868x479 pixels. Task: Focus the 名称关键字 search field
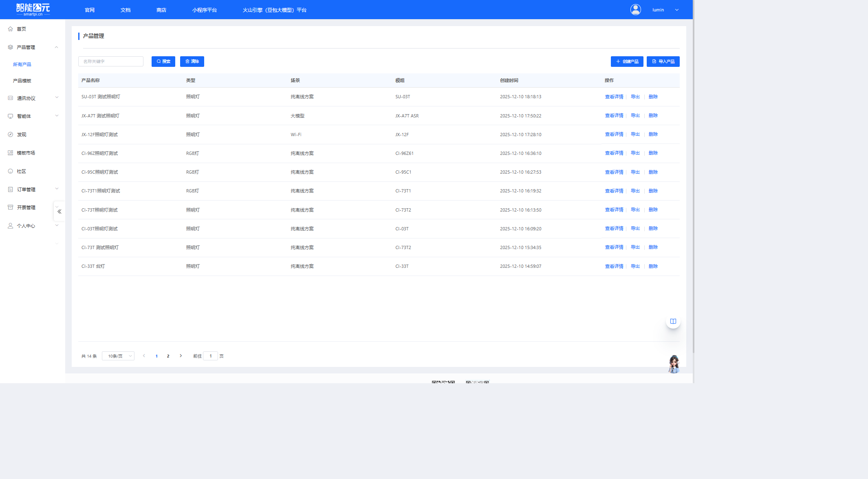tap(111, 62)
